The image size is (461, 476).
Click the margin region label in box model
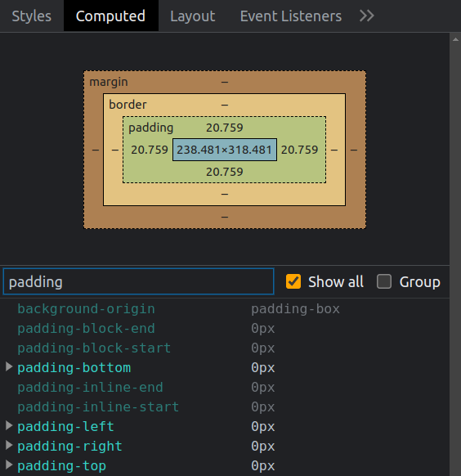109,82
